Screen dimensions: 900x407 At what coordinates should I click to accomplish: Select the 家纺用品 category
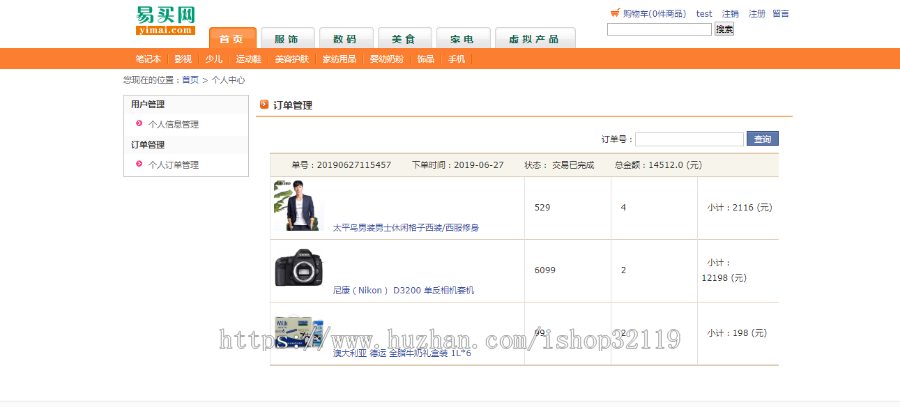coord(339,59)
